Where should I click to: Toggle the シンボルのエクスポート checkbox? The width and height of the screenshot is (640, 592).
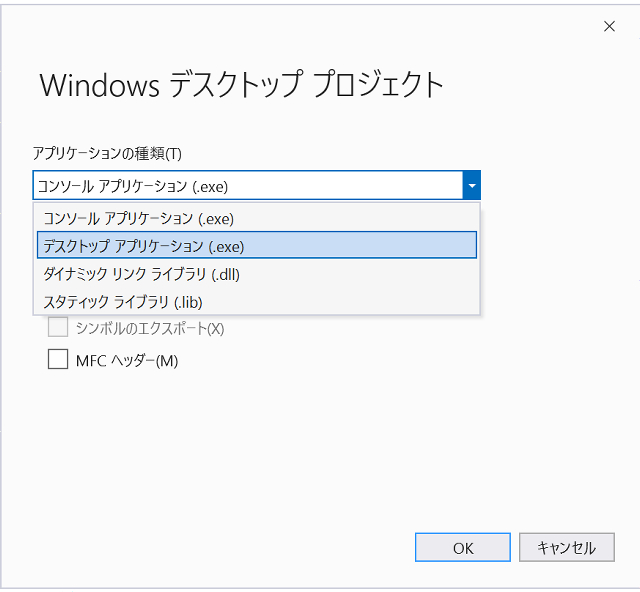[x=58, y=328]
